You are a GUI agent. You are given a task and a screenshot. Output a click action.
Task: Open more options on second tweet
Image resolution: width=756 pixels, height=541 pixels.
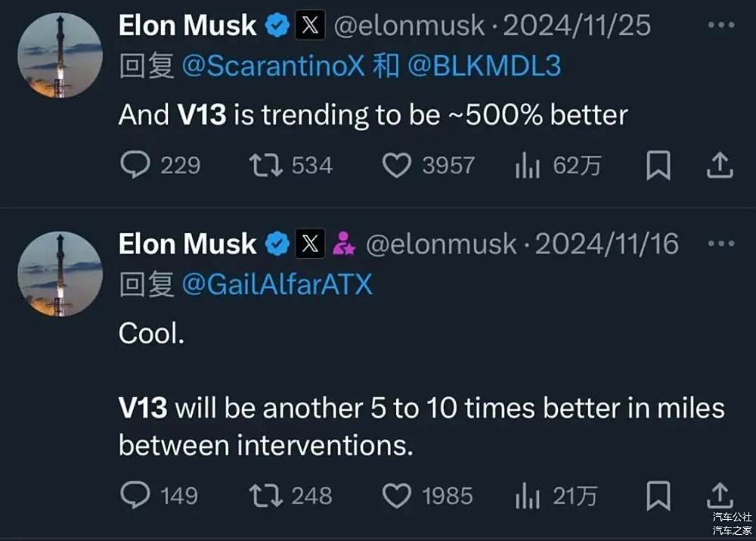click(721, 243)
